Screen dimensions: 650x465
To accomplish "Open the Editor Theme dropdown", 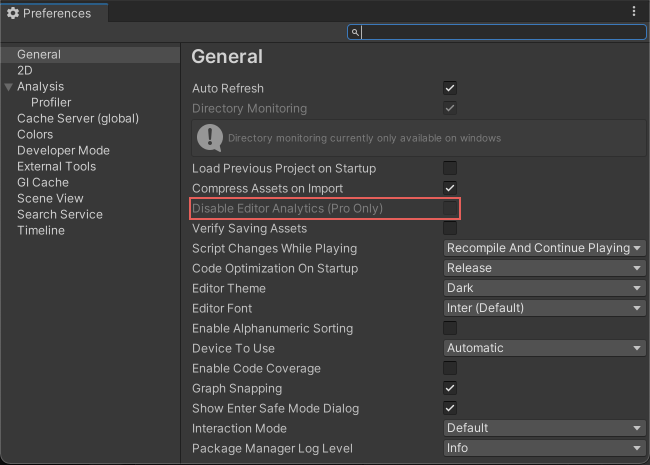I will [x=544, y=288].
